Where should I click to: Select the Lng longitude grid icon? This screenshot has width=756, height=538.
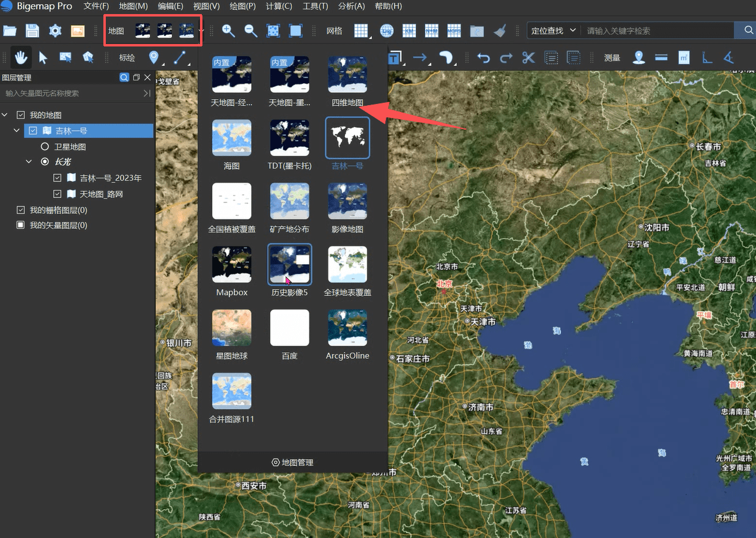pyautogui.click(x=387, y=31)
